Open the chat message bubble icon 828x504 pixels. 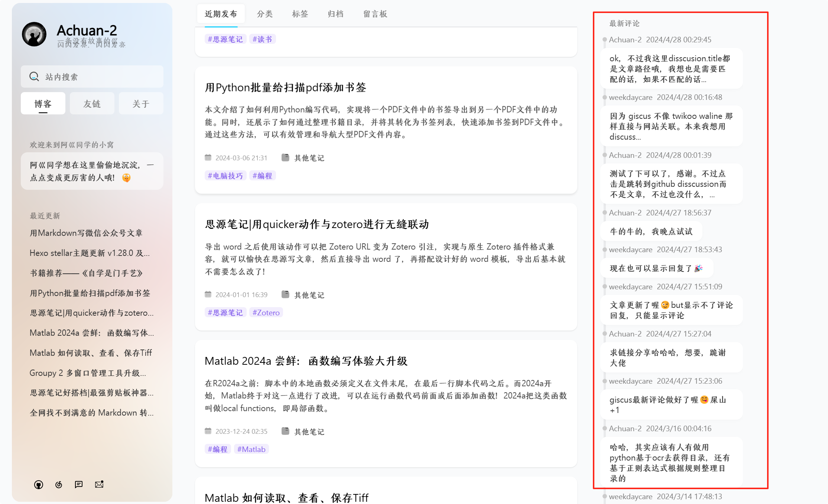[79, 485]
